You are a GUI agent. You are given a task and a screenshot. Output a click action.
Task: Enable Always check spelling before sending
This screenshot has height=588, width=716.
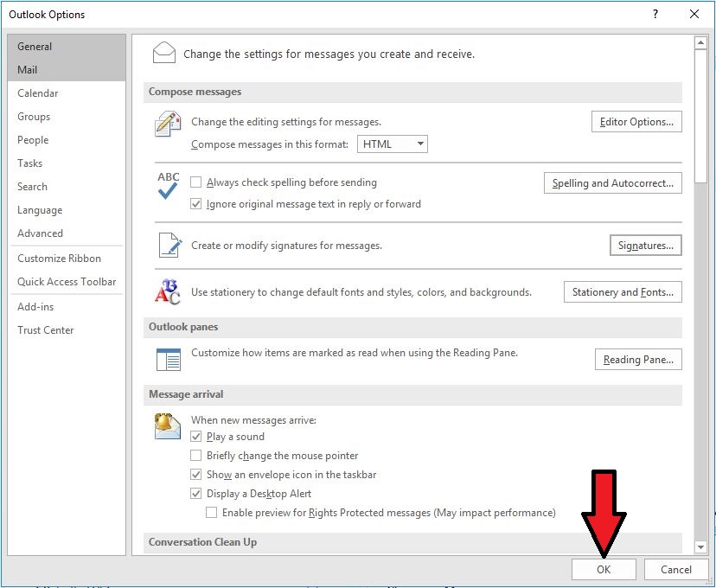(x=195, y=182)
